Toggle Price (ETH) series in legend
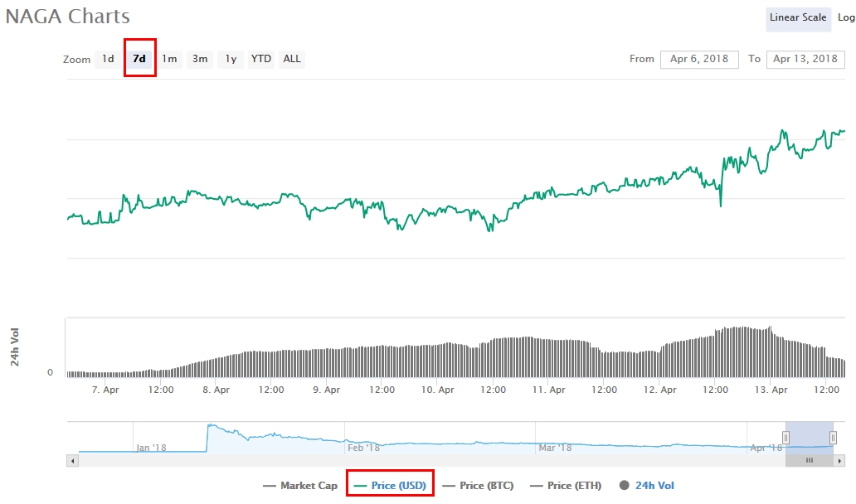Screen dimensions: 856x504 pos(567,486)
